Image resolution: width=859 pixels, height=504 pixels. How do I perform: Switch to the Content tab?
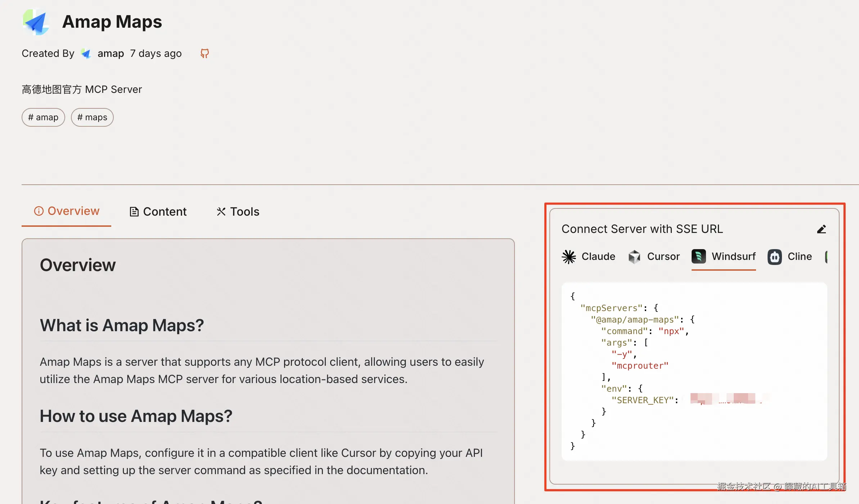tap(158, 212)
